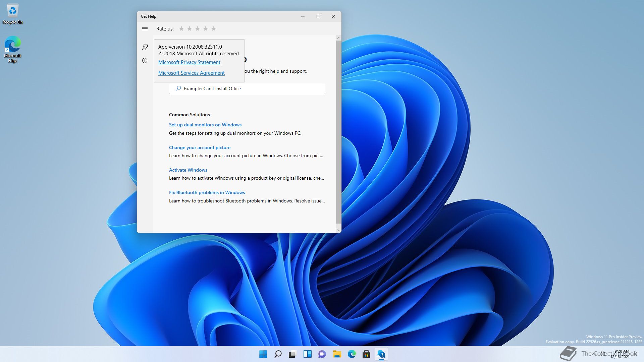Click the 2018 Microsoft copyright text
This screenshot has height=362, width=644.
[x=199, y=54]
